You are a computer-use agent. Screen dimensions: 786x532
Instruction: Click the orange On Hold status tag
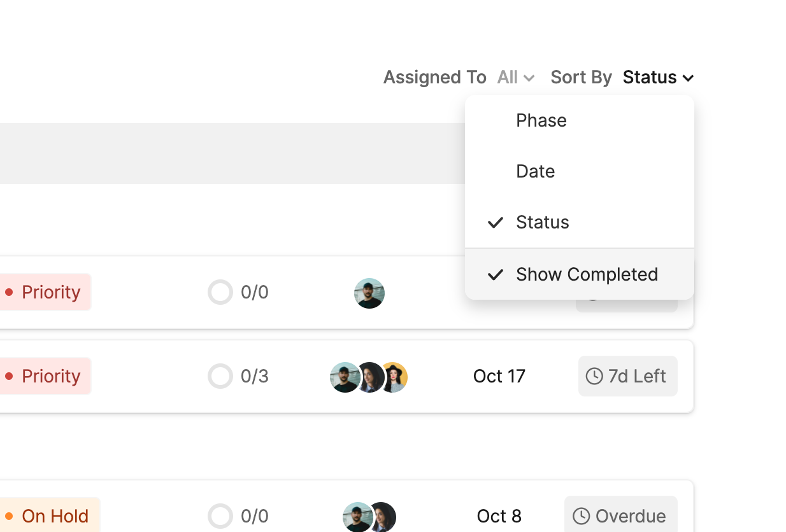point(48,516)
